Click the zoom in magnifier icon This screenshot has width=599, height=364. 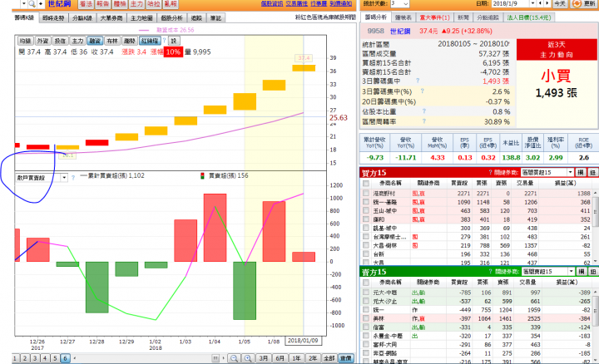pyautogui.click(x=248, y=358)
